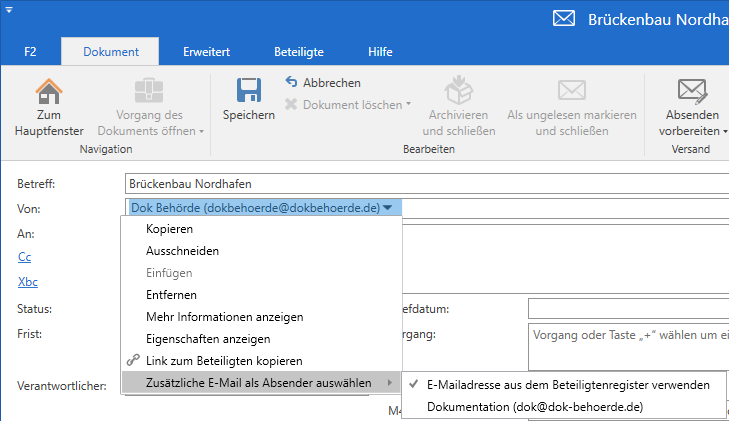The width and height of the screenshot is (729, 421).
Task: Click the Absenden vorbereiten envelope icon
Action: tap(692, 90)
